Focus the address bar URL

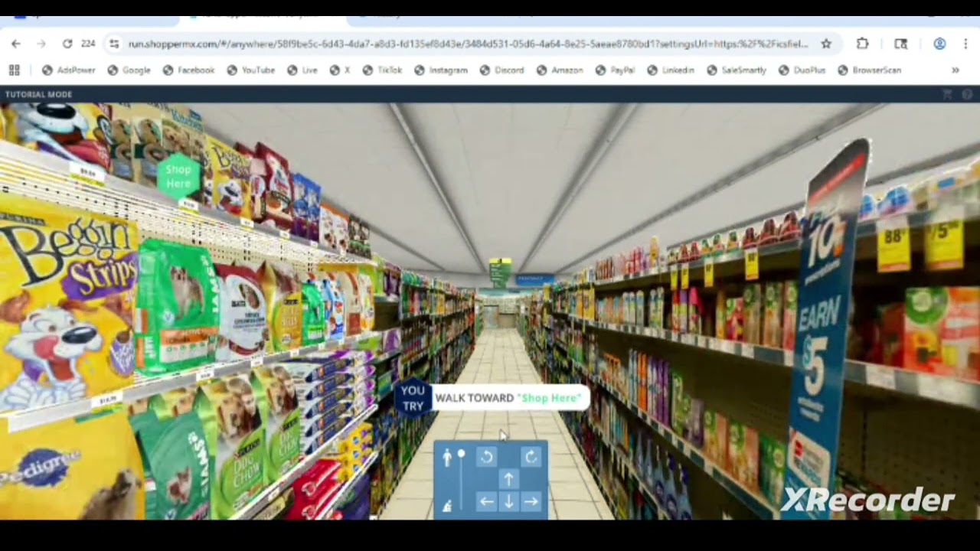pos(468,44)
